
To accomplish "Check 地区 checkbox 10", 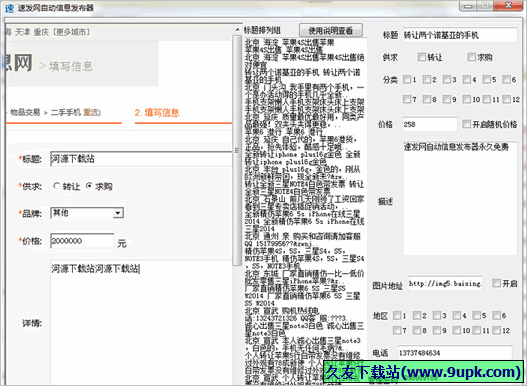I will tap(456, 330).
